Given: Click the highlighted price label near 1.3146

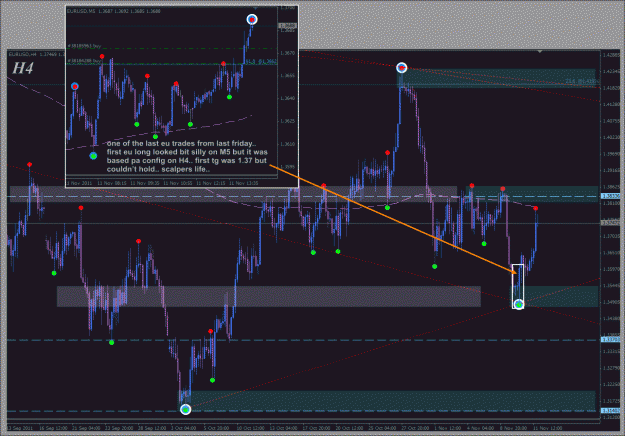Looking at the screenshot, I should 610,410.
